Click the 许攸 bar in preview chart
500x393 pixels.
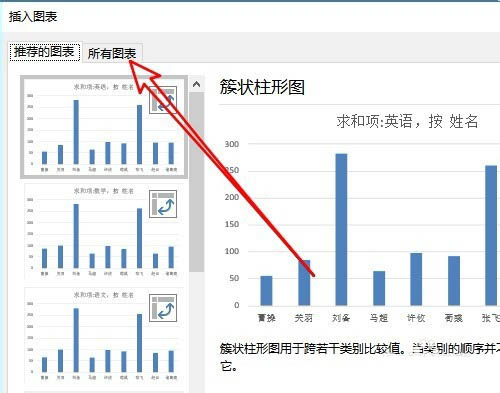(416, 279)
